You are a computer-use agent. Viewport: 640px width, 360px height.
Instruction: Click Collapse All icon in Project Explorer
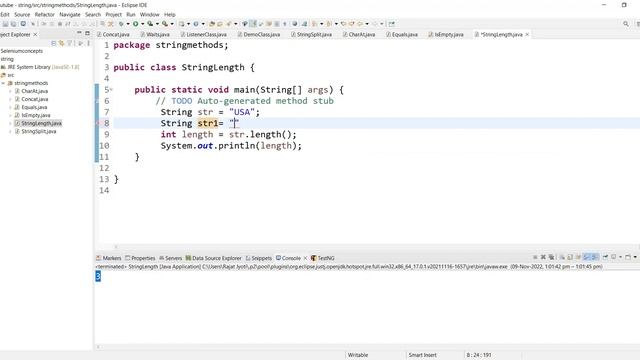[53, 43]
